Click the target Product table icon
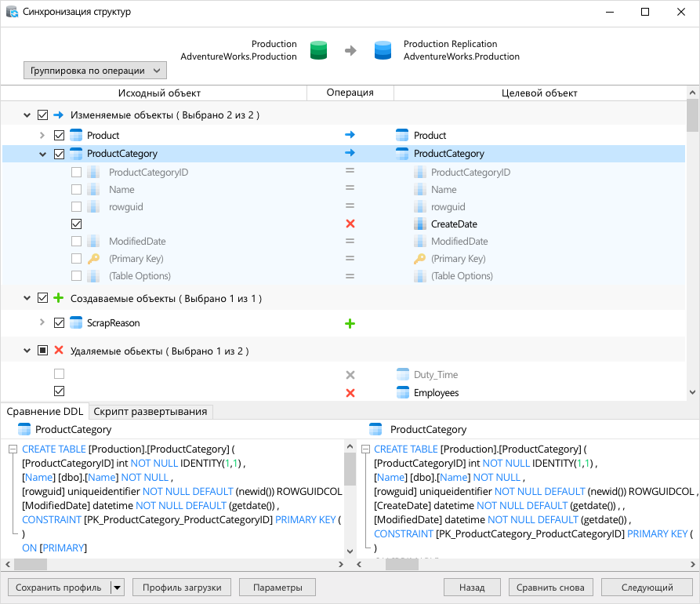Screen dimensions: 700x604 [402, 135]
